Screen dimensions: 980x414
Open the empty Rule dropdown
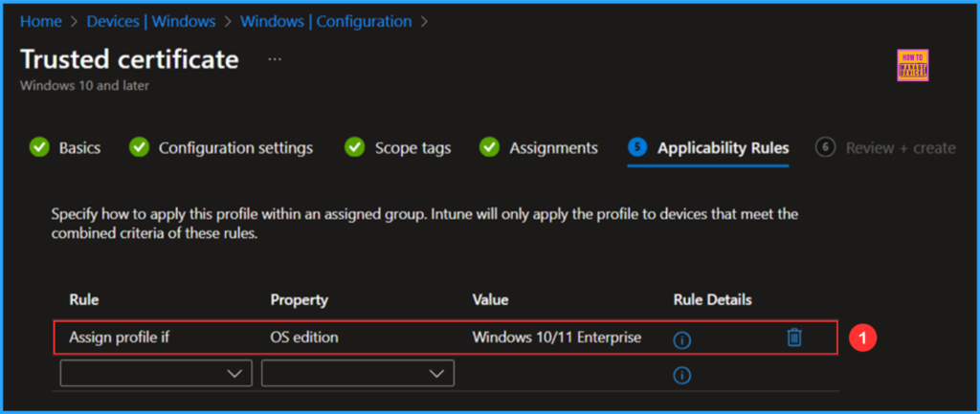pos(156,374)
